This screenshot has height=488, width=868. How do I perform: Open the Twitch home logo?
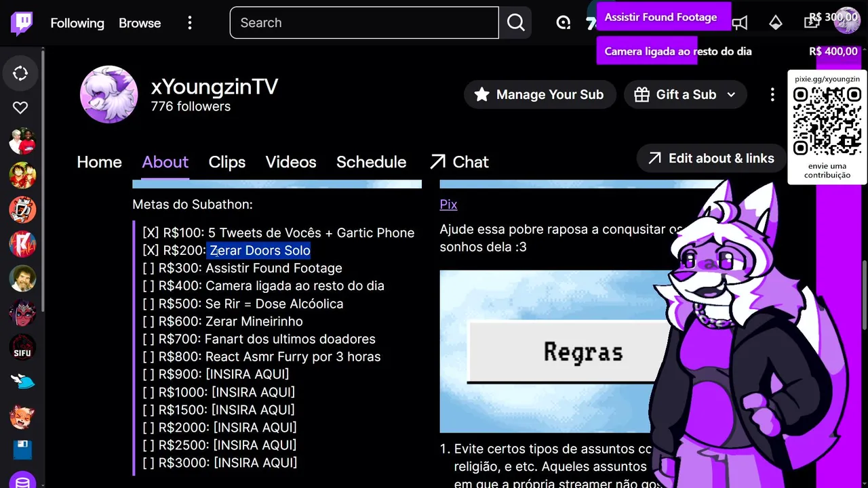(22, 23)
